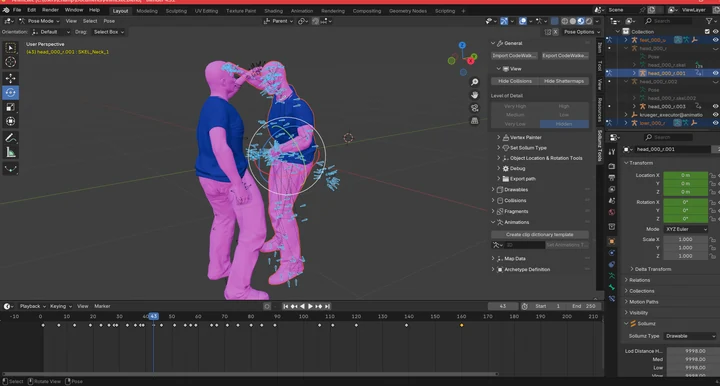Toggle visibility eye for krueger_executor@animation
Image resolution: width=720 pixels, height=386 pixels.
715,114
